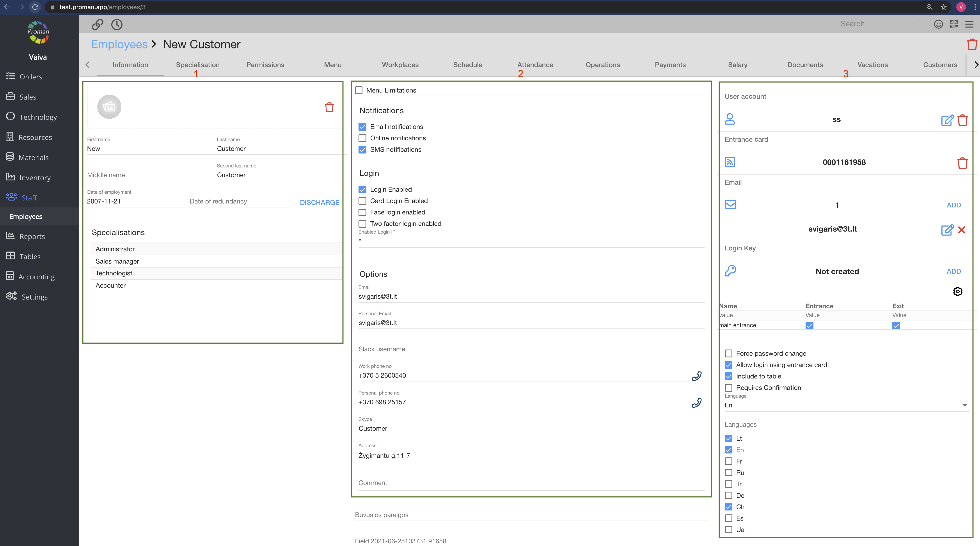Viewport: 980px width, 546px height.
Task: Call the work phone number icon
Action: 697,376
